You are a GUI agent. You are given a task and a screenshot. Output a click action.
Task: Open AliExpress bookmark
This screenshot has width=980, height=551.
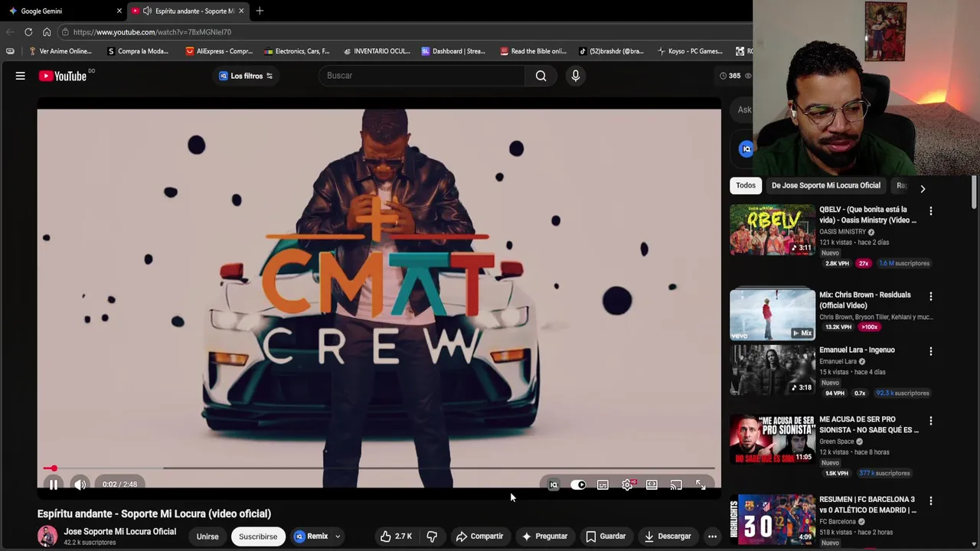[219, 51]
